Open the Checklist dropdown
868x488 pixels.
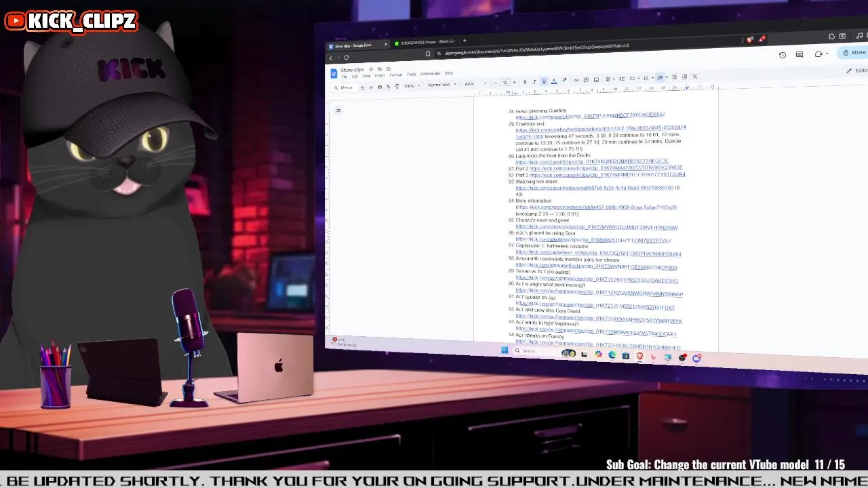tap(635, 79)
